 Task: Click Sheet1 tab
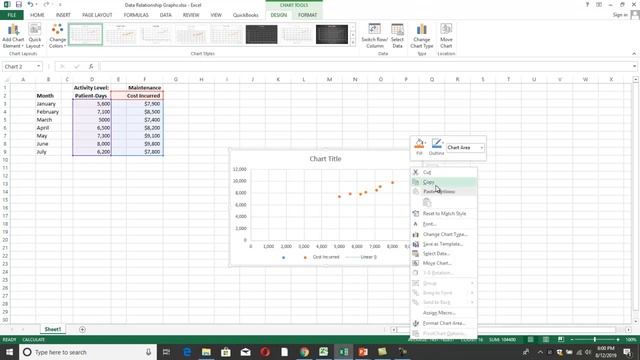53,329
